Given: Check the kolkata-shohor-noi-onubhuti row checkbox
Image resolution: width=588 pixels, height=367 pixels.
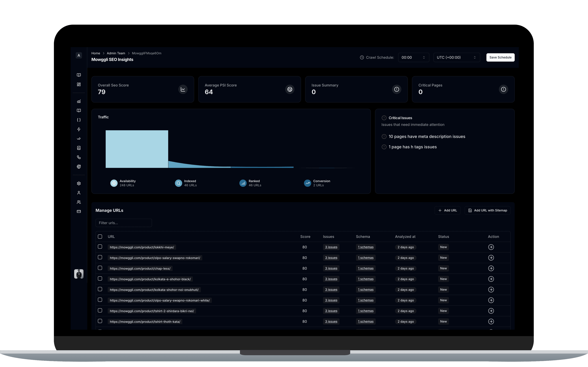Looking at the screenshot, I should 100,289.
